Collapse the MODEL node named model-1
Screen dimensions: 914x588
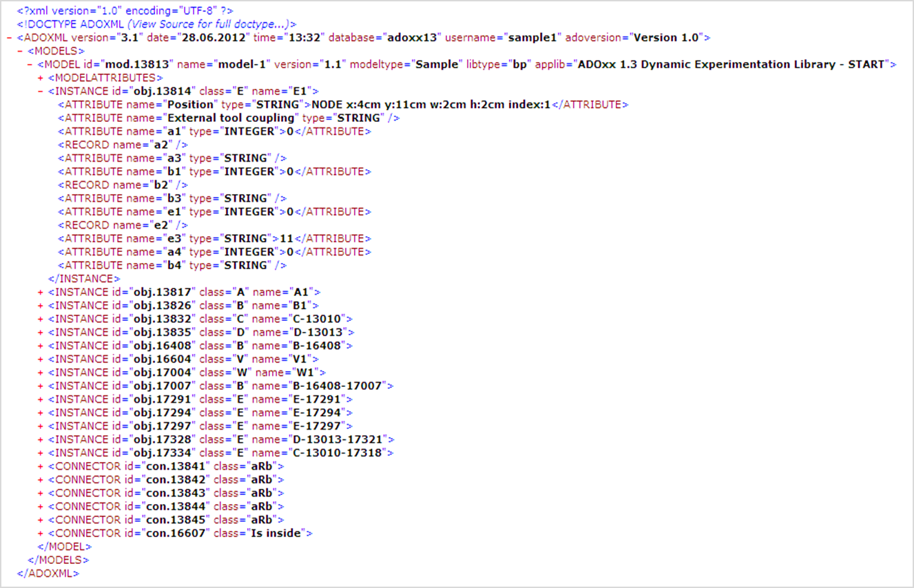click(29, 64)
